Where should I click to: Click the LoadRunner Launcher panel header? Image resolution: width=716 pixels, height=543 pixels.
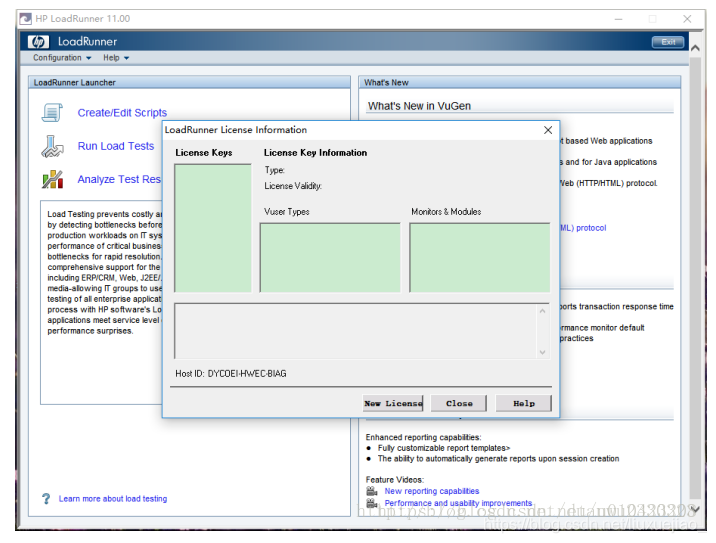190,83
